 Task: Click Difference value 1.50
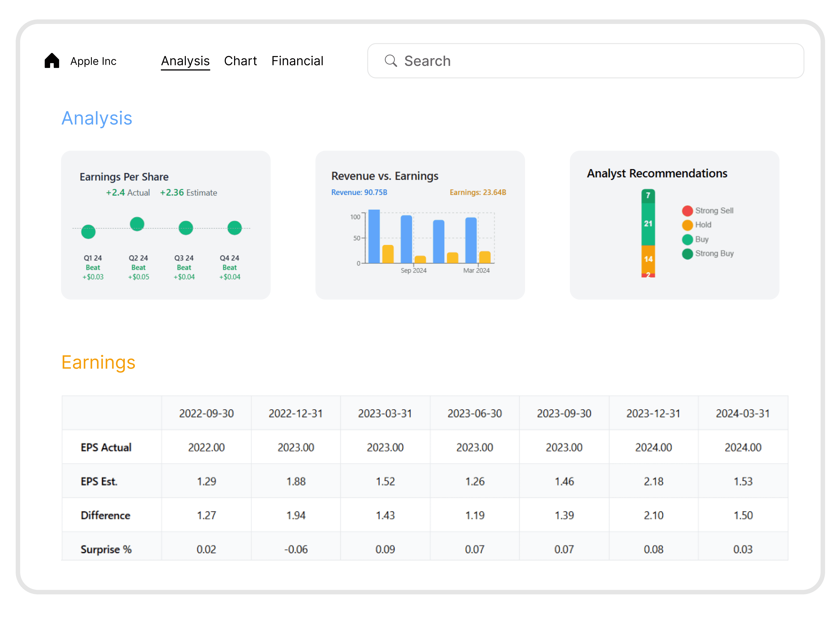743,516
